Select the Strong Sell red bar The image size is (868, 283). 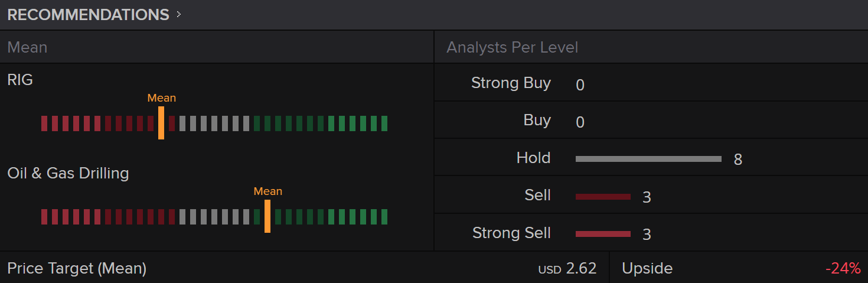click(603, 234)
